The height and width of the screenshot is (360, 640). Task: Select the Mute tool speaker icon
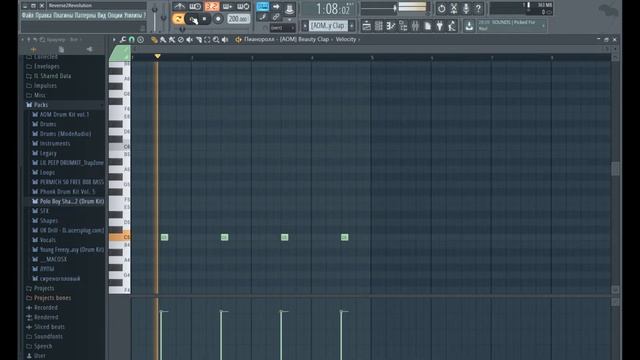[189, 40]
